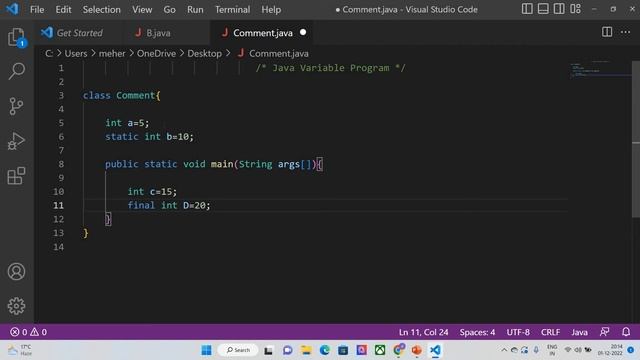Toggle the Primary Side Bar layout icon
Image resolution: width=640 pixels, height=360 pixels.
coord(527,9)
